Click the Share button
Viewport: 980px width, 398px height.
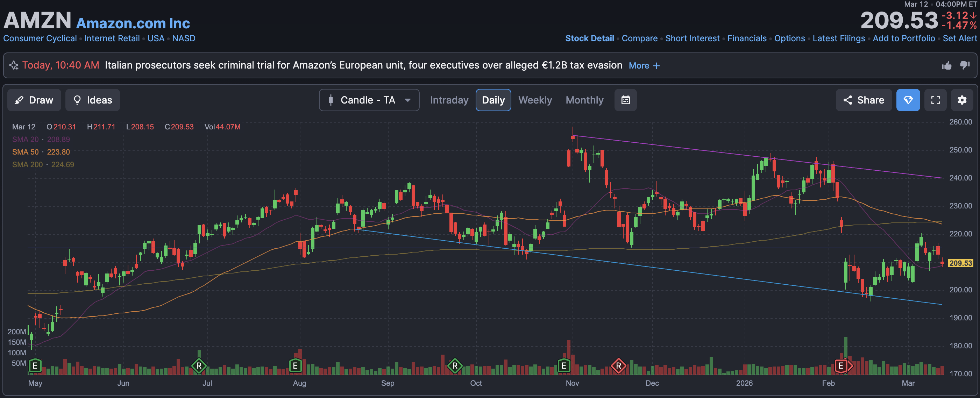click(864, 100)
